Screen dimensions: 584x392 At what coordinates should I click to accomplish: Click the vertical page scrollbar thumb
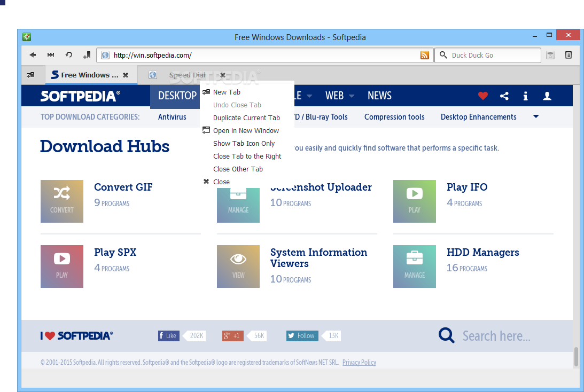tap(576, 357)
